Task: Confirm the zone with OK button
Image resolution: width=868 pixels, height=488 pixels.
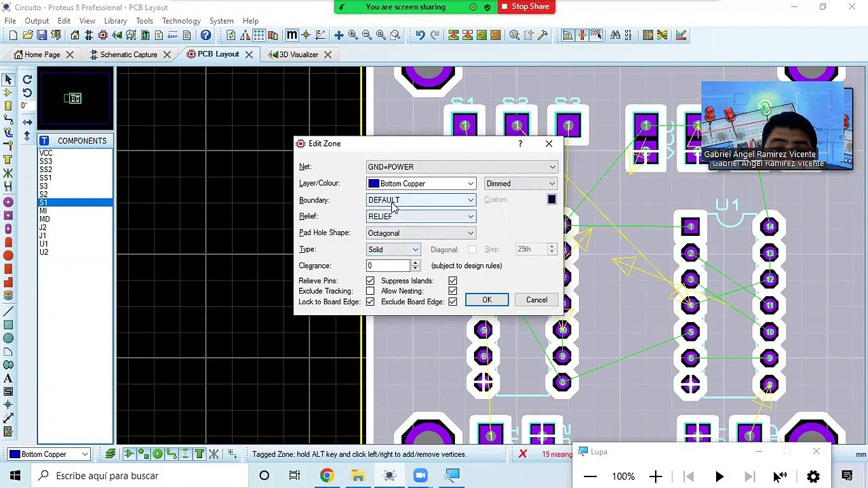Action: tap(487, 300)
